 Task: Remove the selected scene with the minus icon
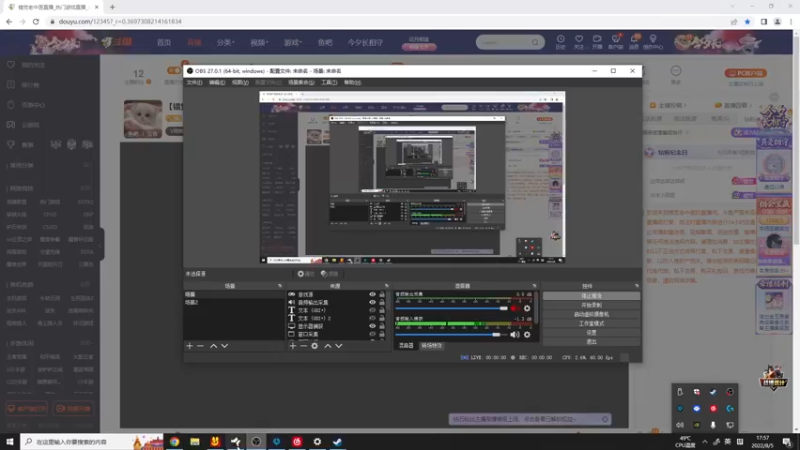[x=201, y=346]
